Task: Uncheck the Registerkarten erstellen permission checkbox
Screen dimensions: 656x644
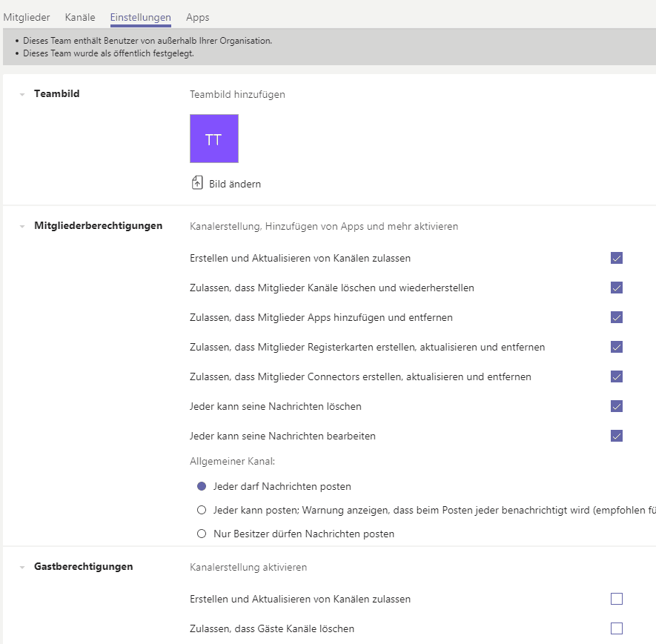Action: point(616,347)
